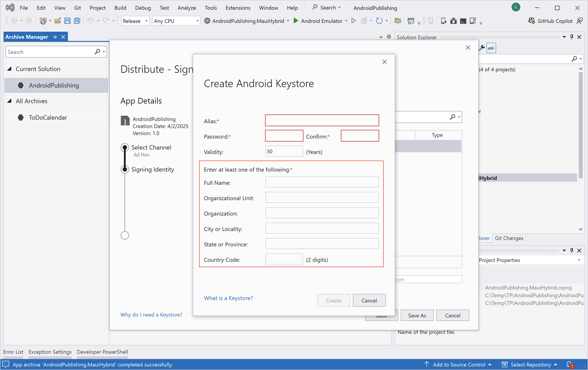
Task: Expand the Archive Manager search options arrow
Action: tap(104, 51)
